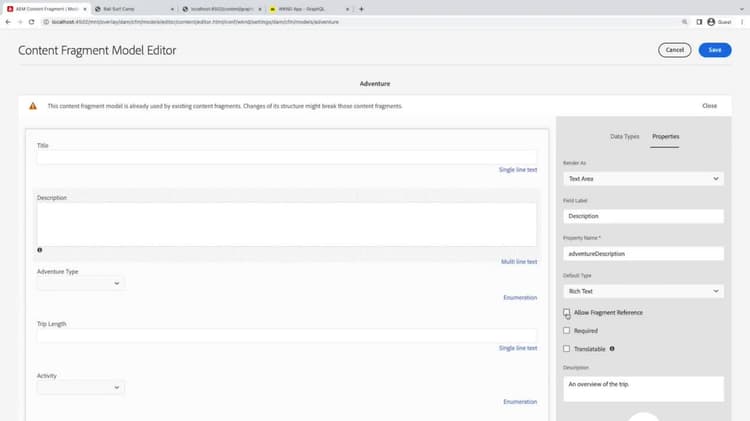Click the Trip Length text field

(287, 336)
